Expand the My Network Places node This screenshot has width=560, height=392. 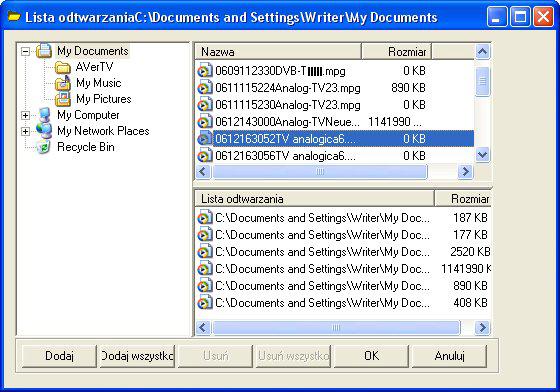tap(25, 131)
